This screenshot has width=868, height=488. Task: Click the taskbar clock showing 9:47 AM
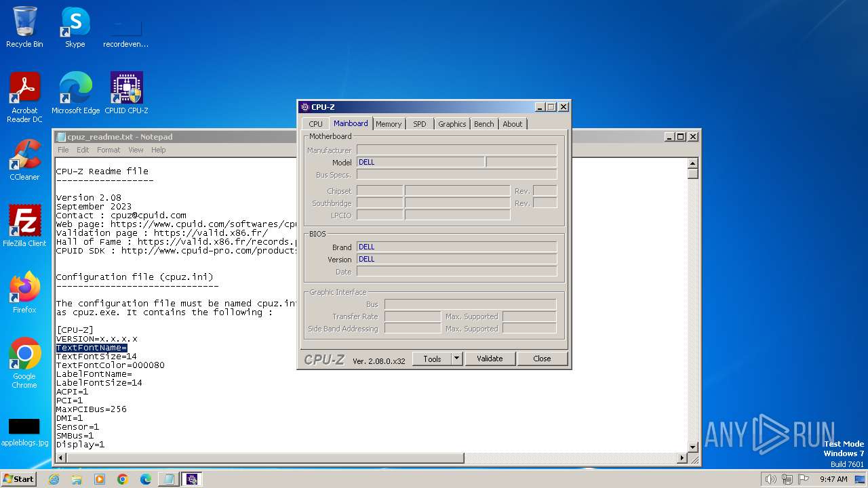pyautogui.click(x=833, y=479)
